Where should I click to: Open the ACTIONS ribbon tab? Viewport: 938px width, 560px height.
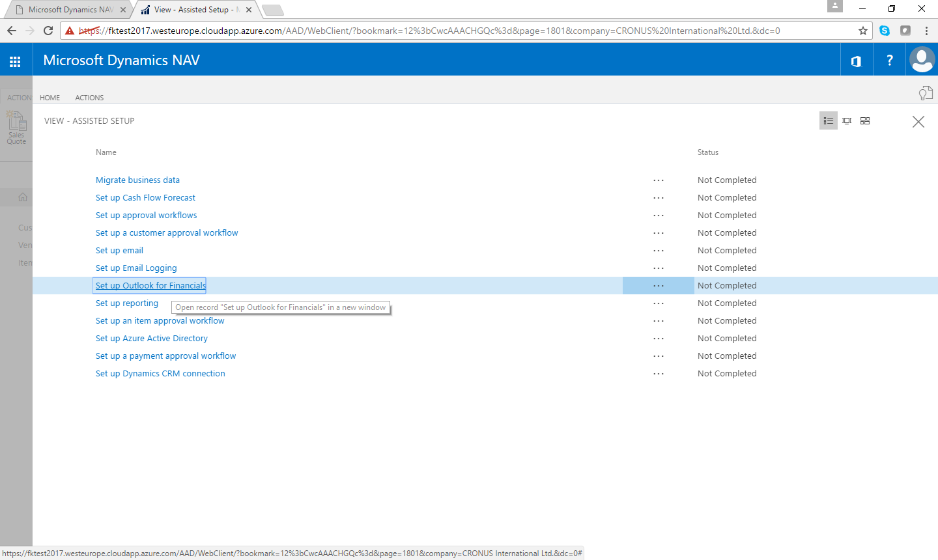pyautogui.click(x=89, y=98)
